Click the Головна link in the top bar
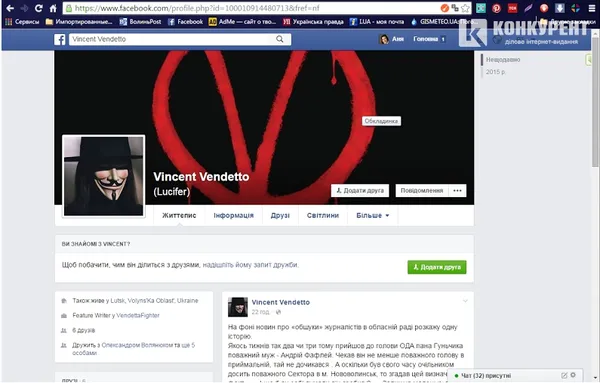Image resolution: width=600 pixels, height=383 pixels. (426, 39)
